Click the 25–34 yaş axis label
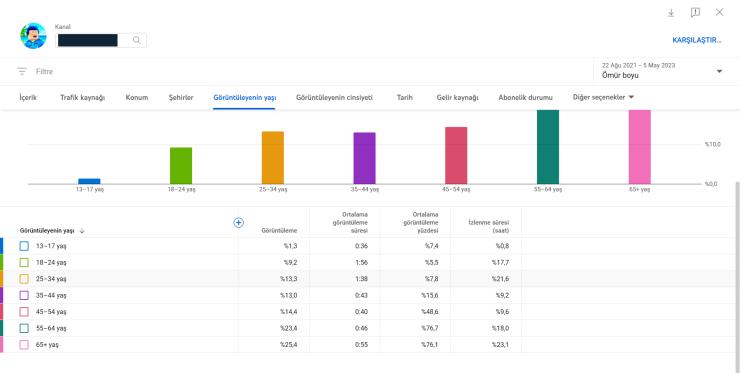 [273, 189]
